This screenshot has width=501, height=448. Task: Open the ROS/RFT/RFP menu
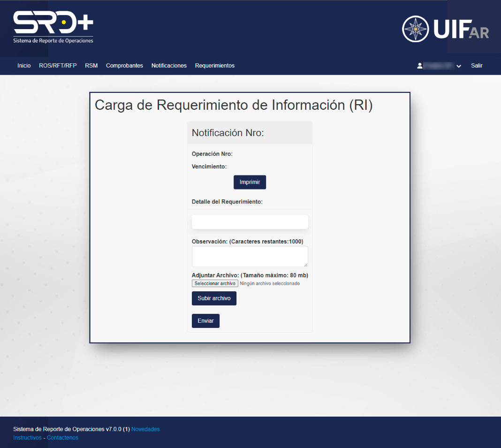point(58,66)
